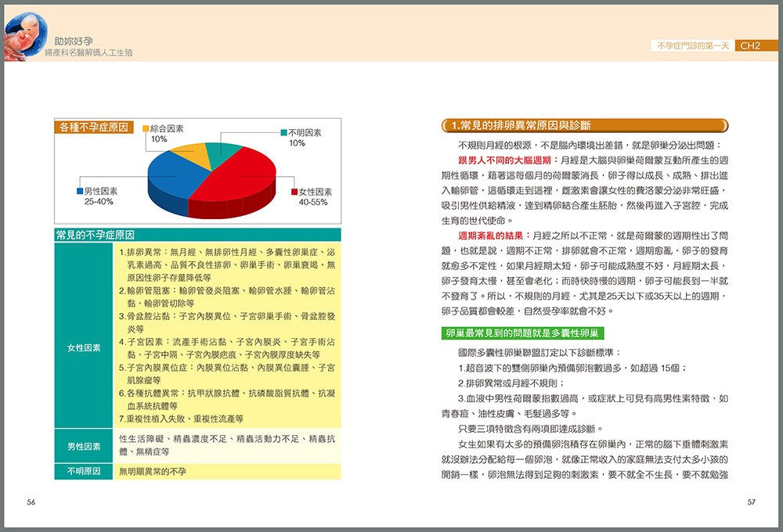The height and width of the screenshot is (532, 783).
Task: Click the legend label "綜合因素"
Action: click(167, 128)
